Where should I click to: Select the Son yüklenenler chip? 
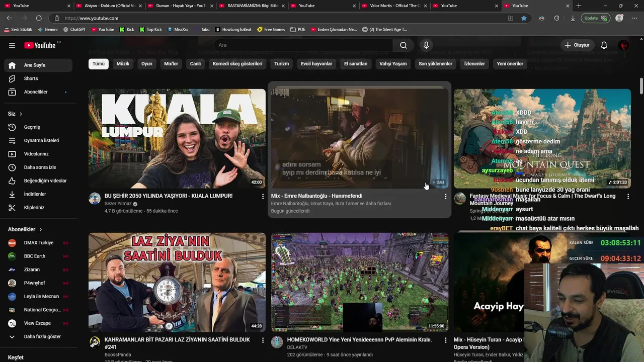tap(435, 64)
